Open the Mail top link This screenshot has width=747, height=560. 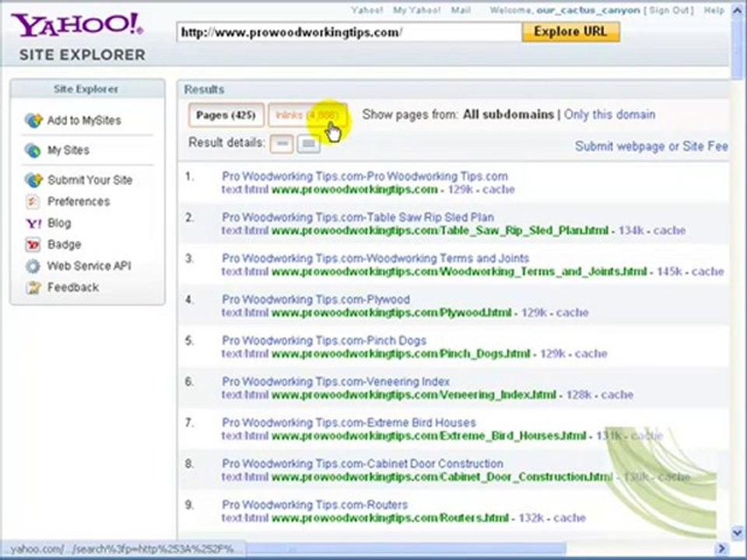[461, 10]
